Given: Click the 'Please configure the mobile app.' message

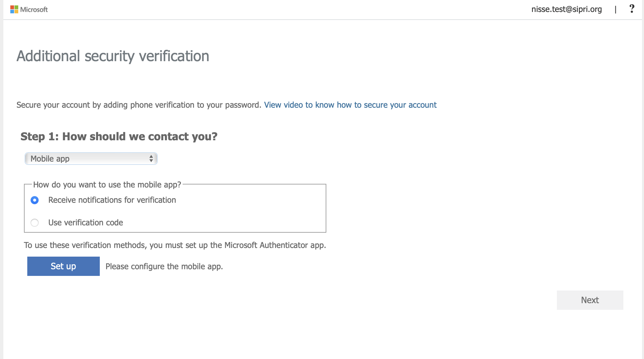Looking at the screenshot, I should point(164,267).
